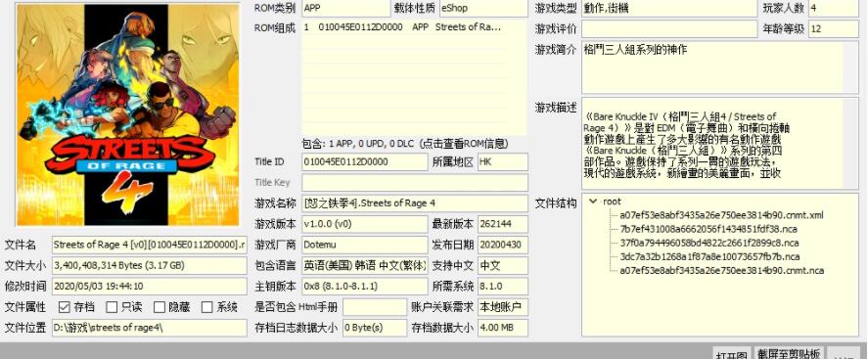Click the 存档数据大小 field showing 4.00 MB
Image resolution: width=868 pixels, height=359 pixels.
[x=503, y=328]
